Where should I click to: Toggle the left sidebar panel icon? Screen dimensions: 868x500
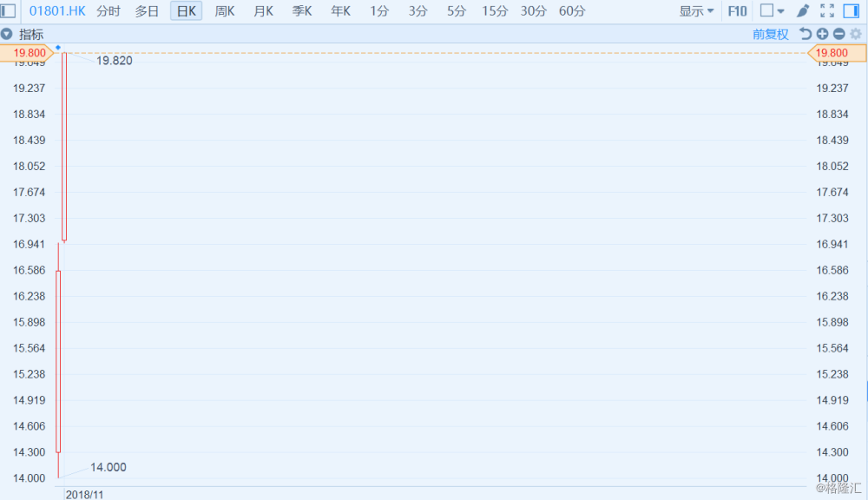8,10
